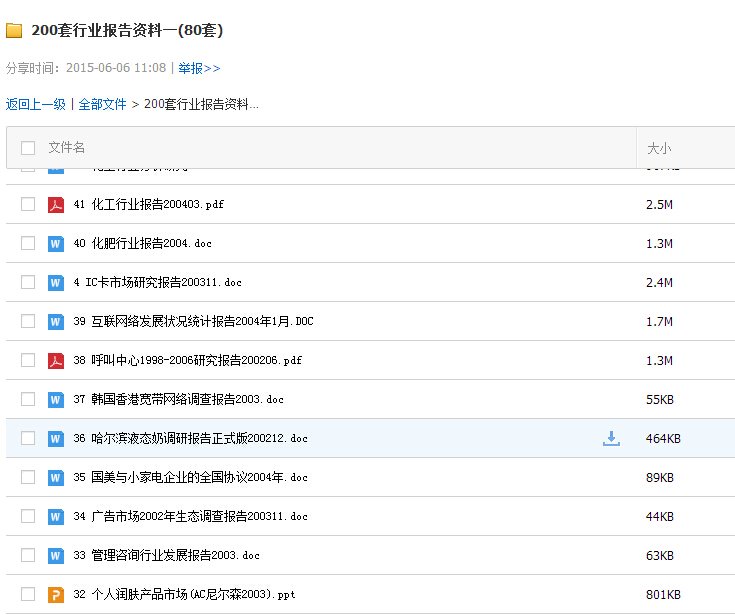Click the Word icon for 化肥行业报告2004.doc
Viewport: 735px width, 615px height.
coord(56,243)
